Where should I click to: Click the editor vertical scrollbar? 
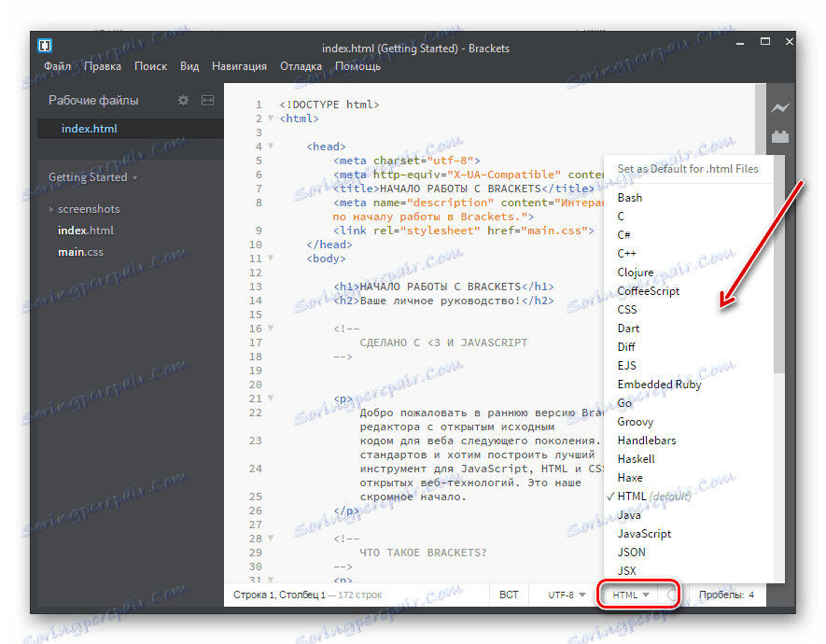pyautogui.click(x=760, y=121)
